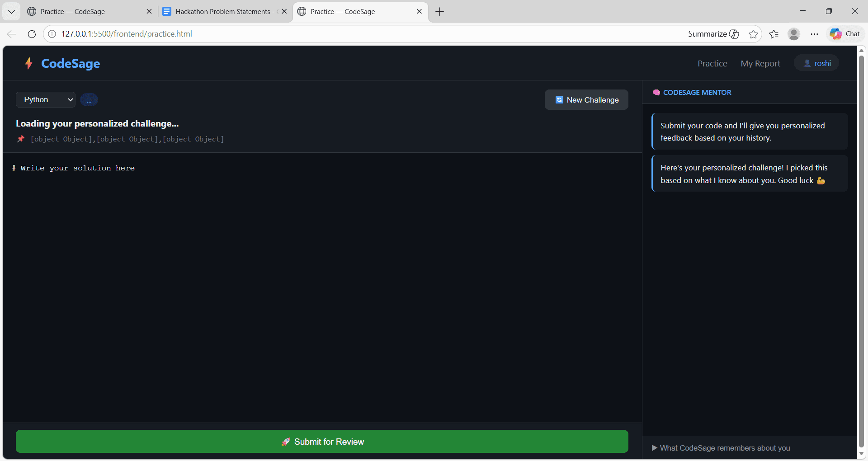
Task: Click the site information icon
Action: tap(52, 34)
